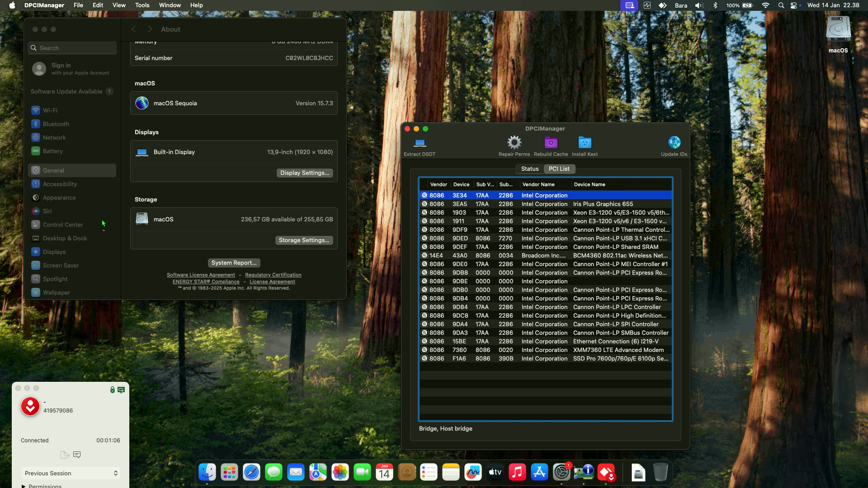Screen dimensions: 868x488
Task: Click the Install Kext icon
Action: (x=585, y=143)
